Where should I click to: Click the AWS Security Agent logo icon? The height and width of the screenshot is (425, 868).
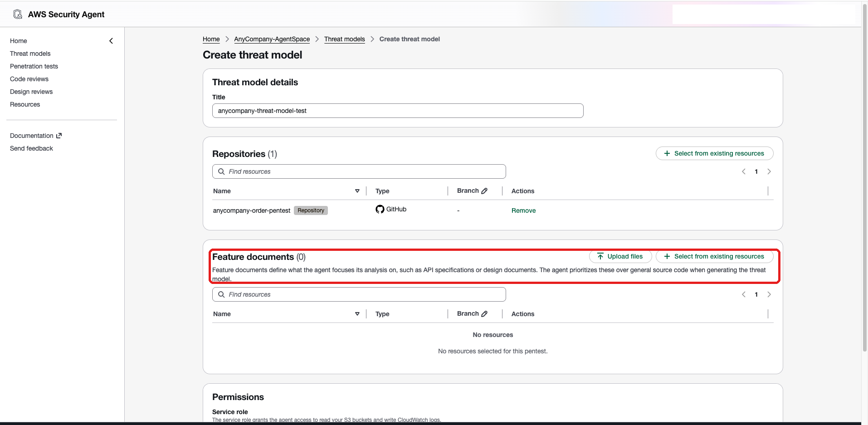tap(18, 15)
